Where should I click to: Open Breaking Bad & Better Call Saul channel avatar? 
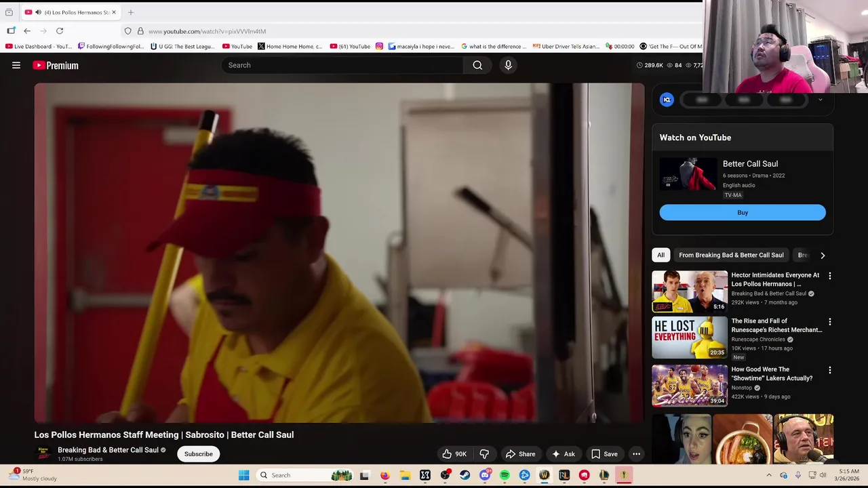point(43,453)
